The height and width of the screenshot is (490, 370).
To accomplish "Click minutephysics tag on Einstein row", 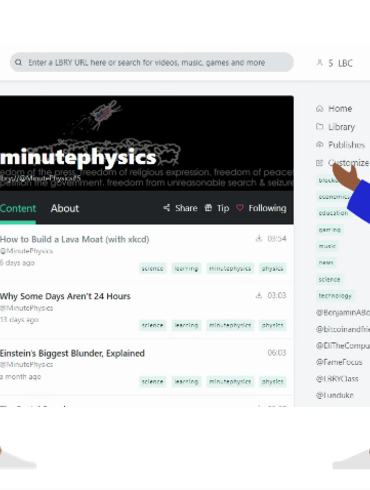I will (230, 382).
